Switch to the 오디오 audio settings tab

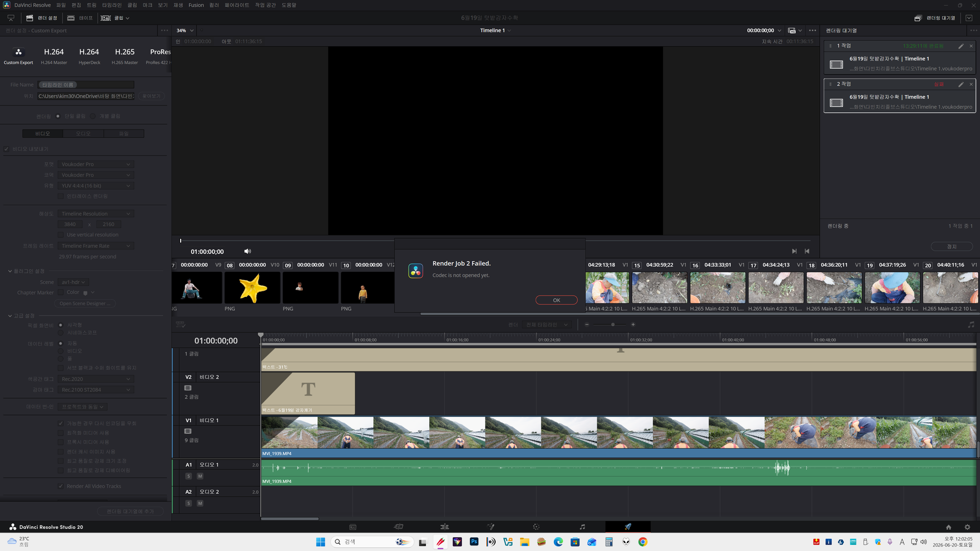[x=83, y=134]
